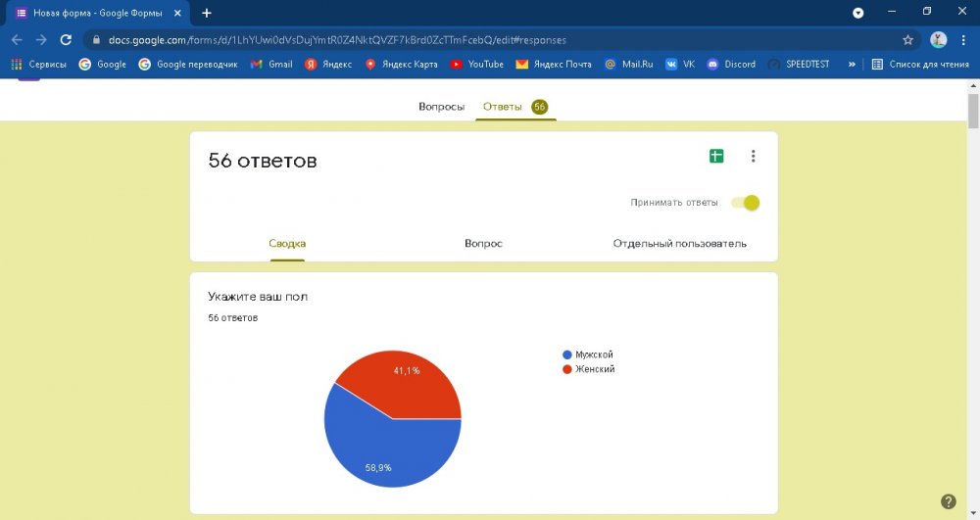Open the Gmail bookmark
This screenshot has width=980, height=520.
point(271,65)
